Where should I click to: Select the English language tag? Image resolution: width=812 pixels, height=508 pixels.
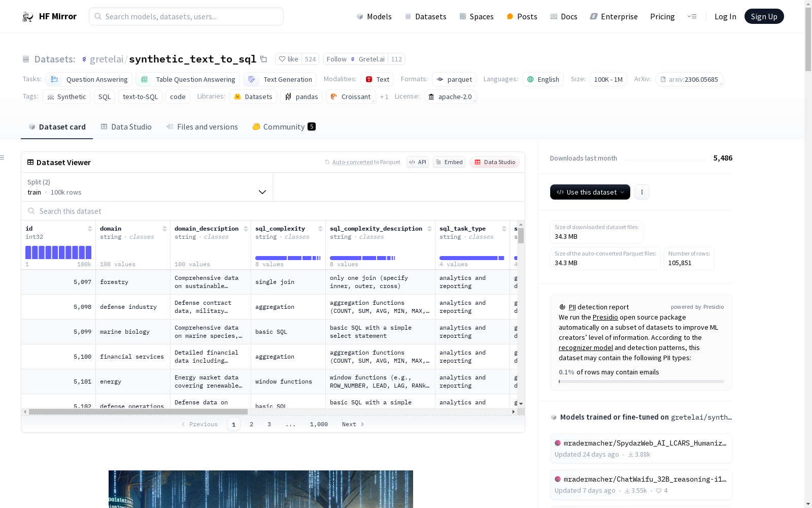click(x=543, y=79)
